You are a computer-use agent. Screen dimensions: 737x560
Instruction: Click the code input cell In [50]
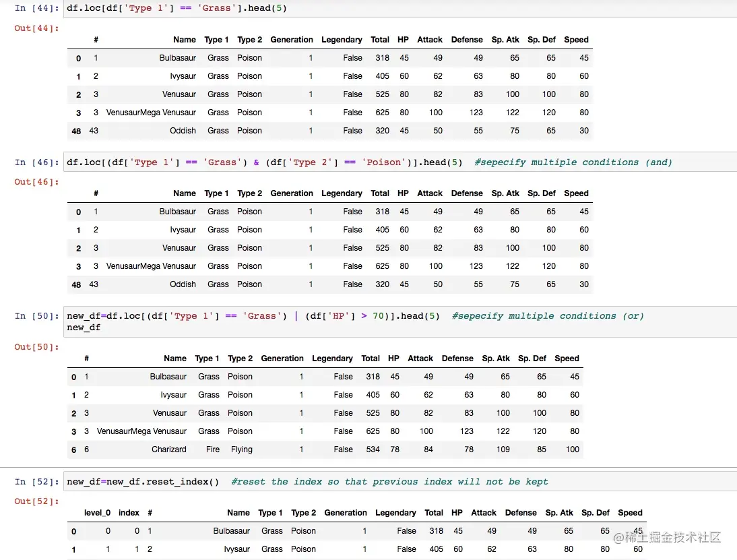point(400,321)
